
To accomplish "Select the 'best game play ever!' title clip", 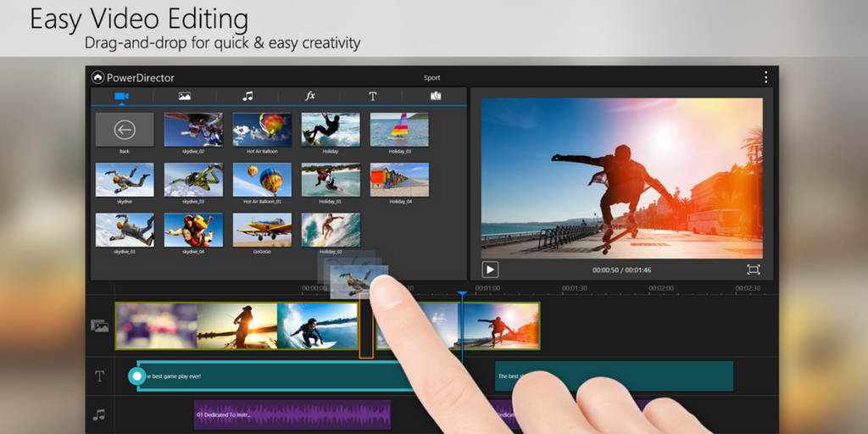I will pos(275,376).
